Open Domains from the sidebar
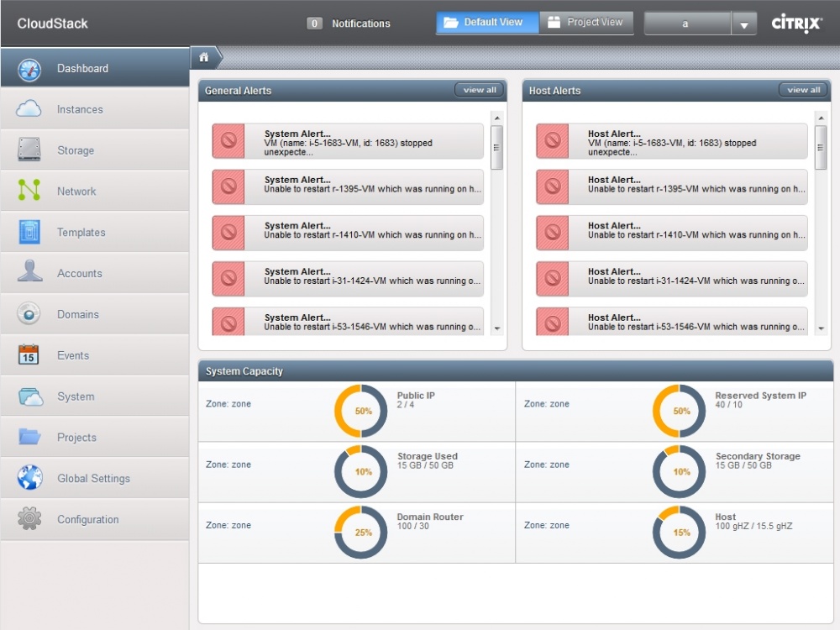This screenshot has height=630, width=840. pyautogui.click(x=95, y=314)
